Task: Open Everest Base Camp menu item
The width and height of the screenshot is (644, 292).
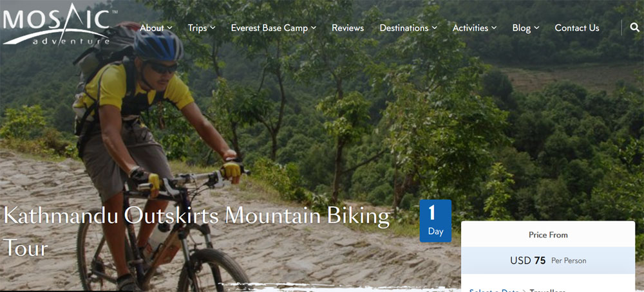Action: coord(269,28)
